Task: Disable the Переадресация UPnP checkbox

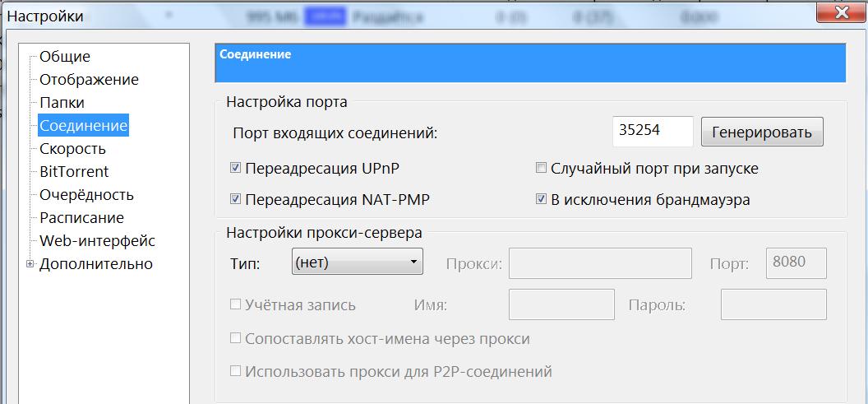Action: pos(236,169)
